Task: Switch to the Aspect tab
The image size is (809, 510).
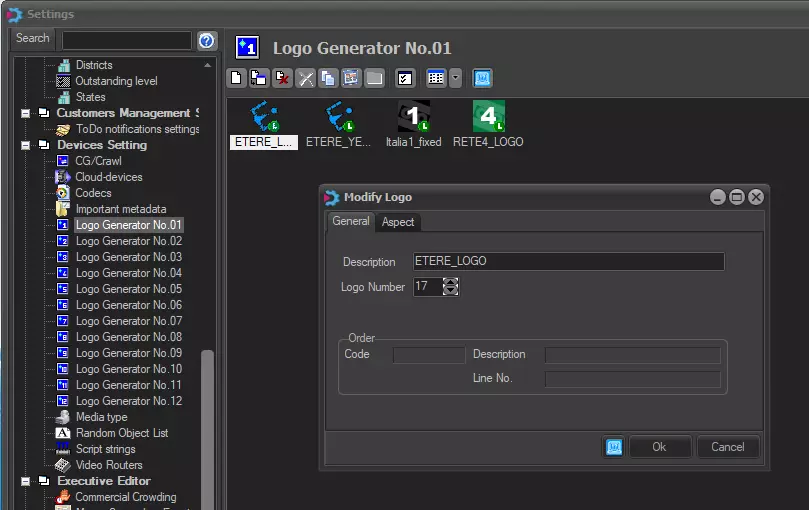Action: pyautogui.click(x=397, y=222)
